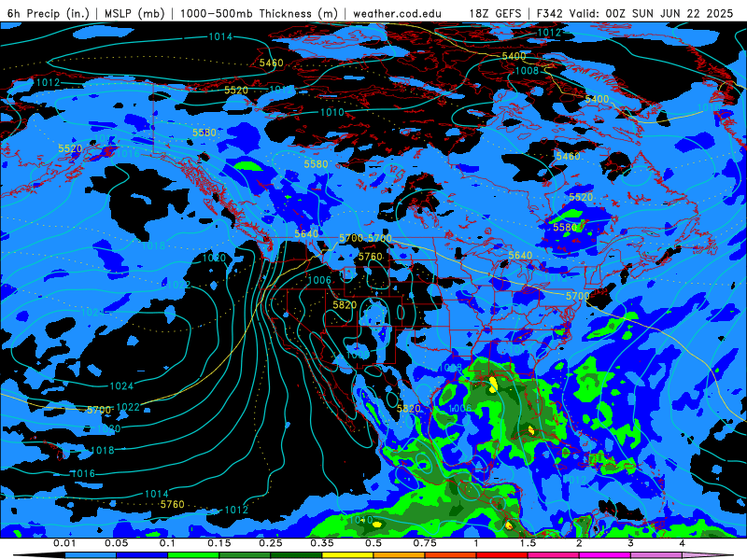Select the dark green 0.25–0.35 legend swatch

point(296,555)
